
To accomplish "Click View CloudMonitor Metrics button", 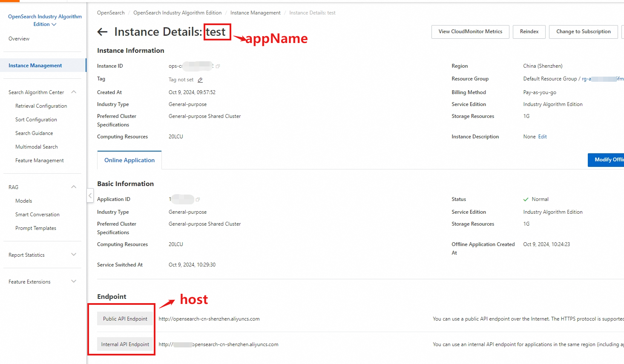I will (470, 32).
